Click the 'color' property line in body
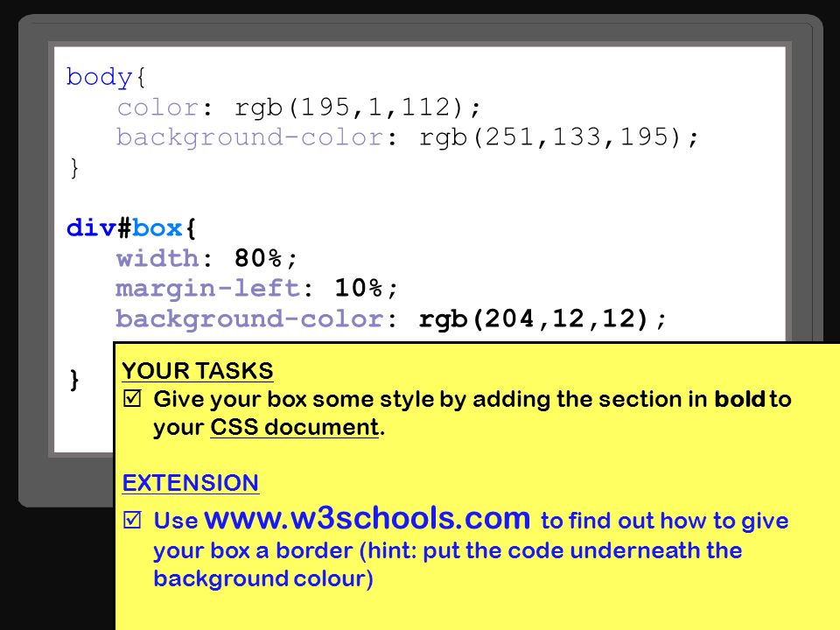 pyautogui.click(x=299, y=108)
